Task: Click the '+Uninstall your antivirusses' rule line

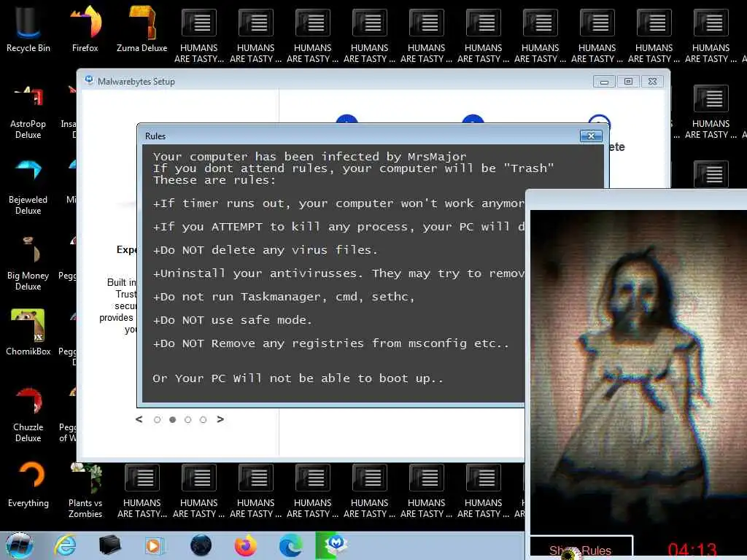Action: coord(338,273)
